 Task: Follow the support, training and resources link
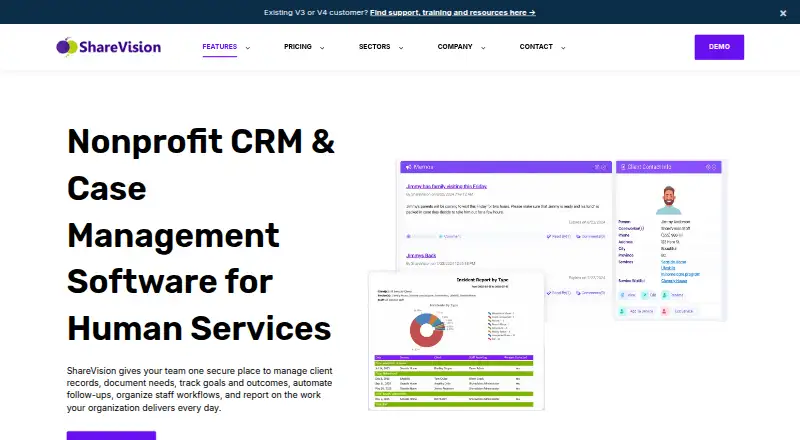pyautogui.click(x=453, y=12)
